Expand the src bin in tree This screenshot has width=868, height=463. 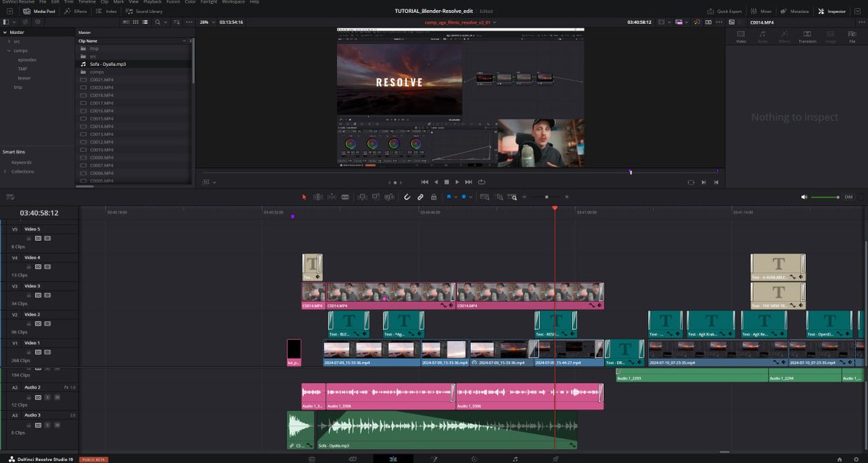tap(9, 41)
